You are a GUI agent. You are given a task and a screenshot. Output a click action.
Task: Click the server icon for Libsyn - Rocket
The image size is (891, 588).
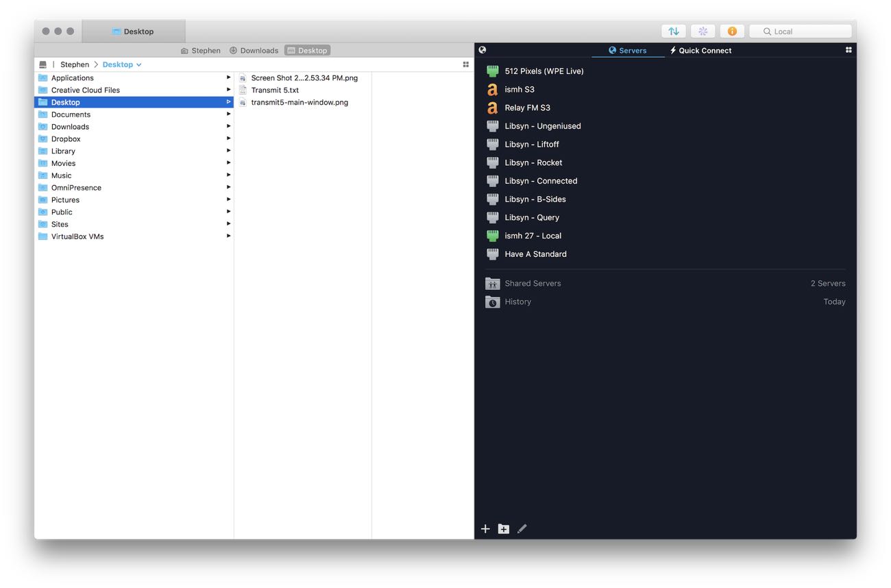pyautogui.click(x=492, y=163)
